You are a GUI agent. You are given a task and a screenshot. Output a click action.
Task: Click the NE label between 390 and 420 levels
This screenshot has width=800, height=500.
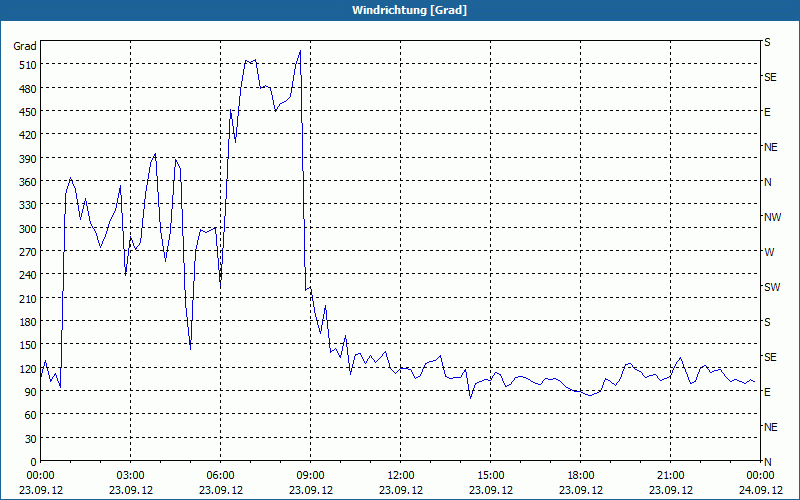pos(770,147)
